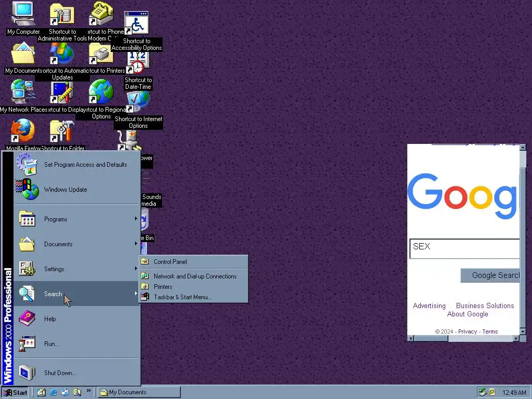Click Settings in the Start menu
This screenshot has height=399, width=532.
tap(77, 269)
